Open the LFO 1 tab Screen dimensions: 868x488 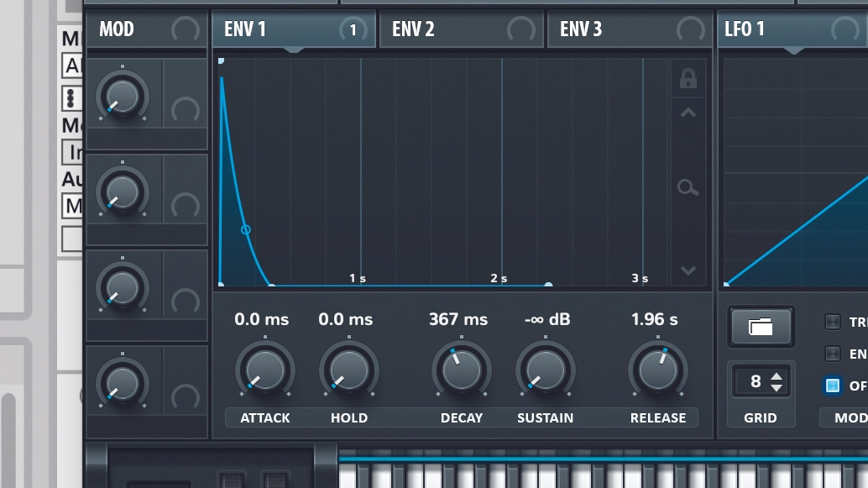pyautogui.click(x=792, y=29)
